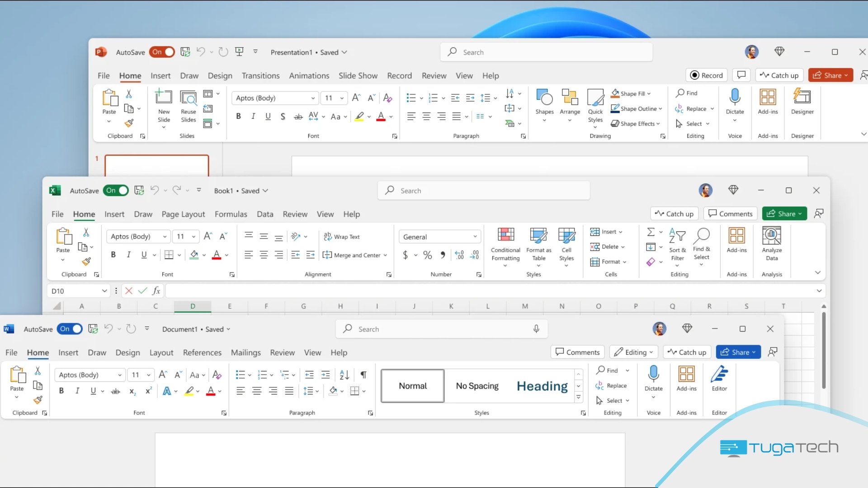Image resolution: width=868 pixels, height=488 pixels.
Task: Click the New Slide icon in PowerPoint
Action: pos(164,97)
